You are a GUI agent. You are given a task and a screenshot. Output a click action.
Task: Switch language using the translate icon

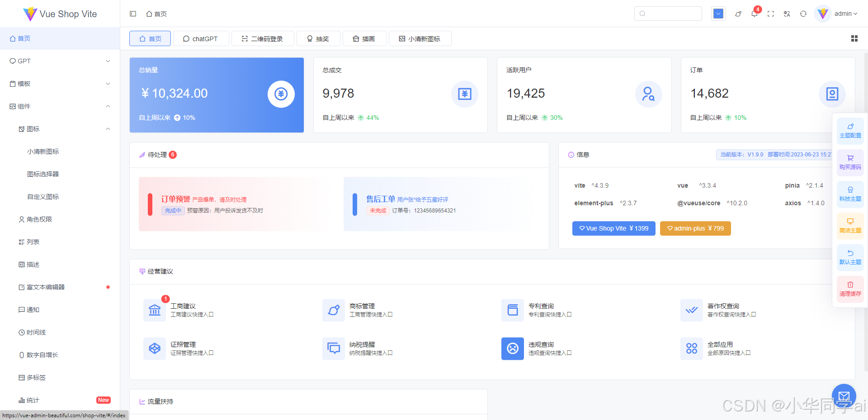point(787,14)
